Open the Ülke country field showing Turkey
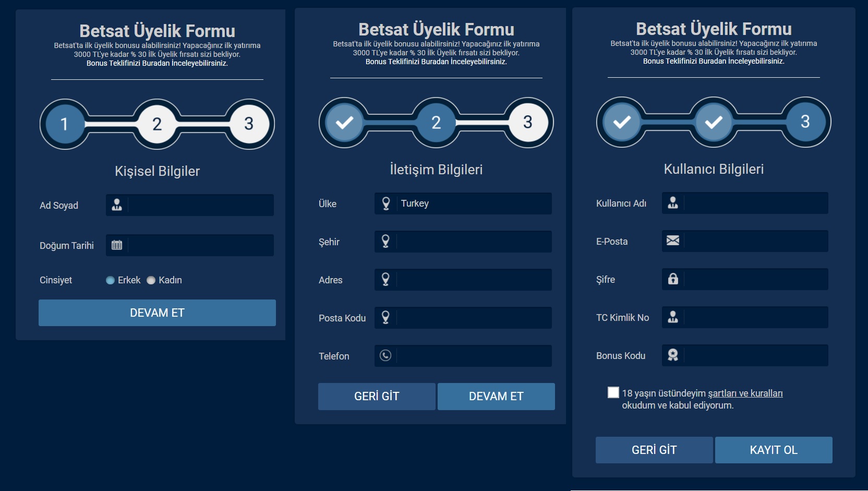The width and height of the screenshot is (868, 491). point(463,203)
